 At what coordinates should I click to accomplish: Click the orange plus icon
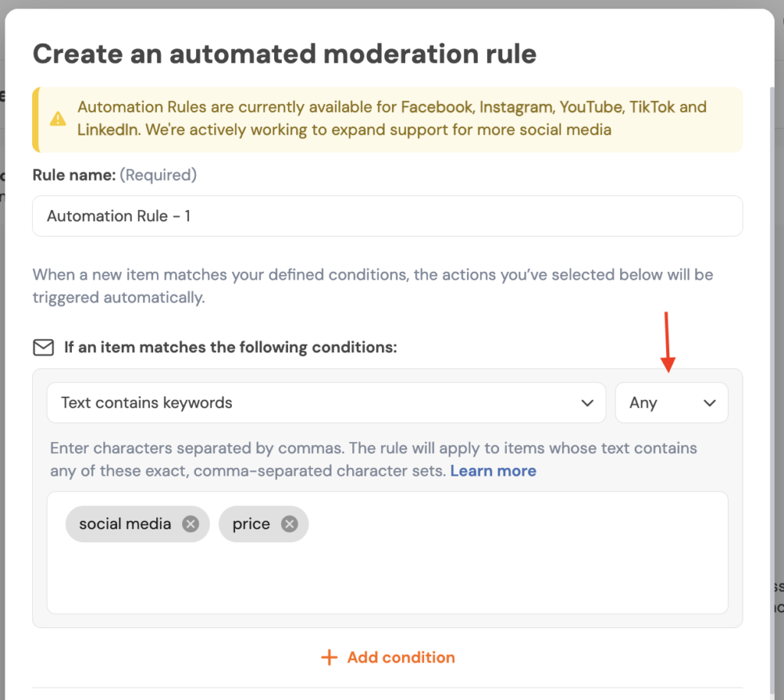tap(329, 657)
